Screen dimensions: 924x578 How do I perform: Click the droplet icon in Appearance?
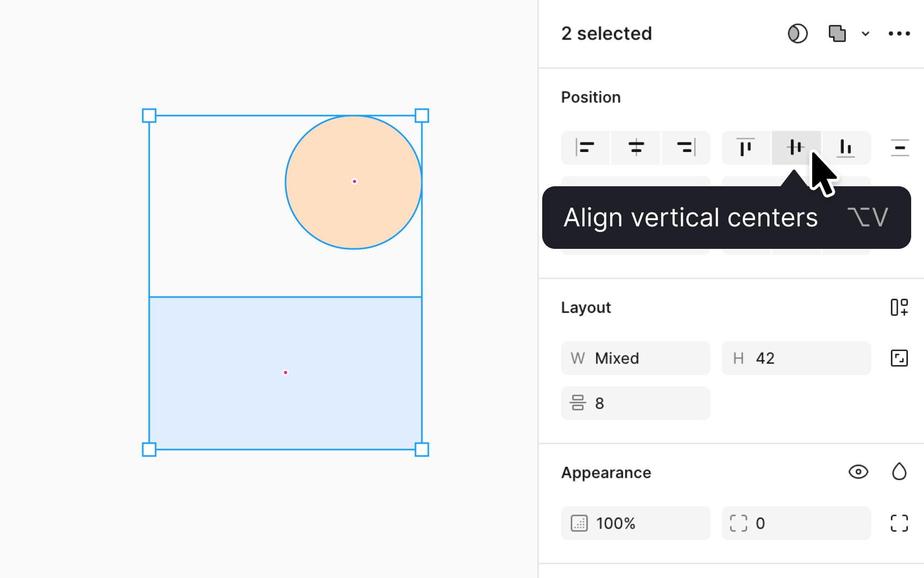pos(899,472)
